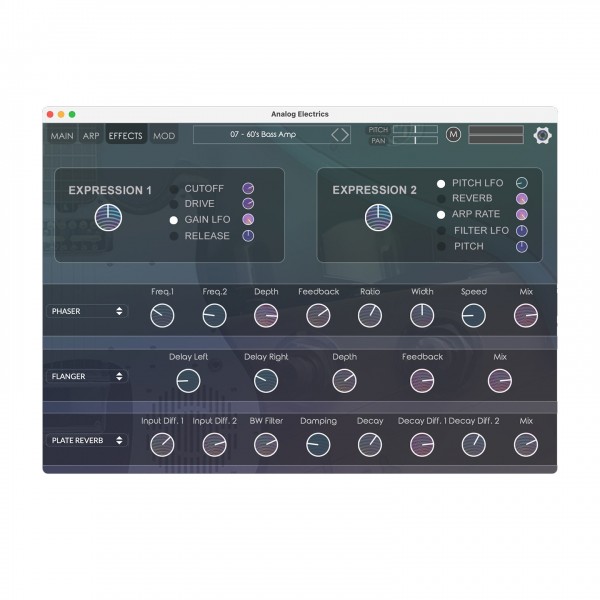
Task: Click the circled M button
Action: point(453,135)
